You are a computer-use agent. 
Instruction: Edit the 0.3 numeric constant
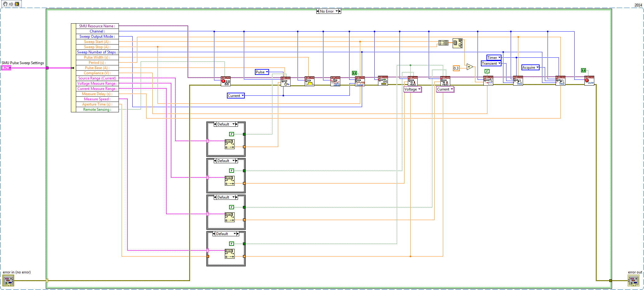pos(456,68)
